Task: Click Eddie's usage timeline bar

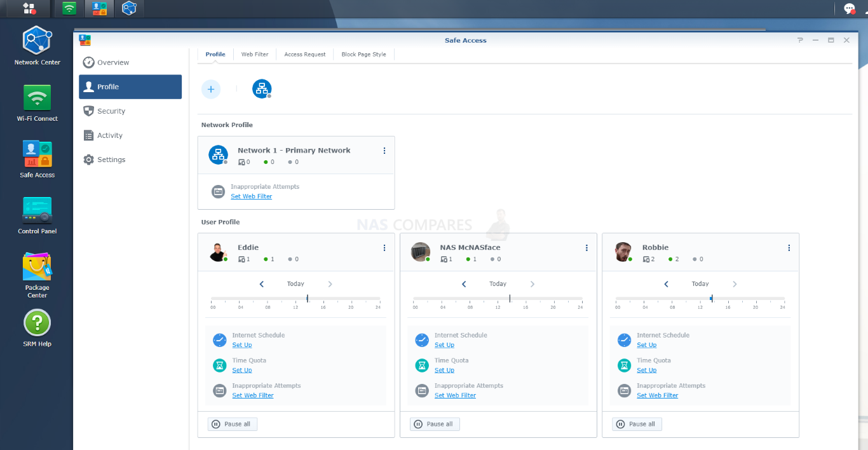Action: [295, 299]
